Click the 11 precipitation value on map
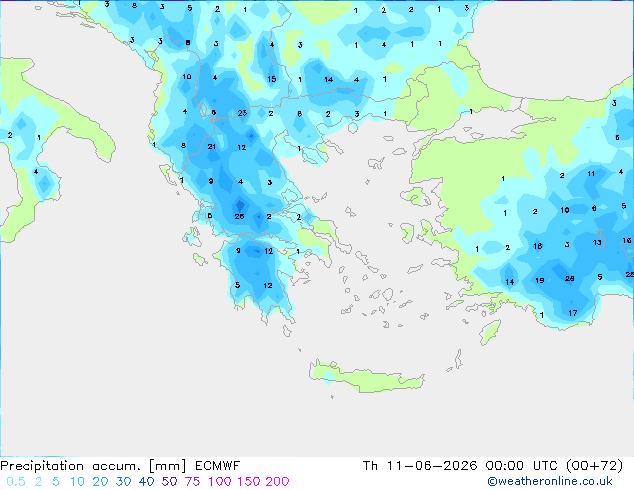This screenshot has height=490, width=634. tap(591, 174)
